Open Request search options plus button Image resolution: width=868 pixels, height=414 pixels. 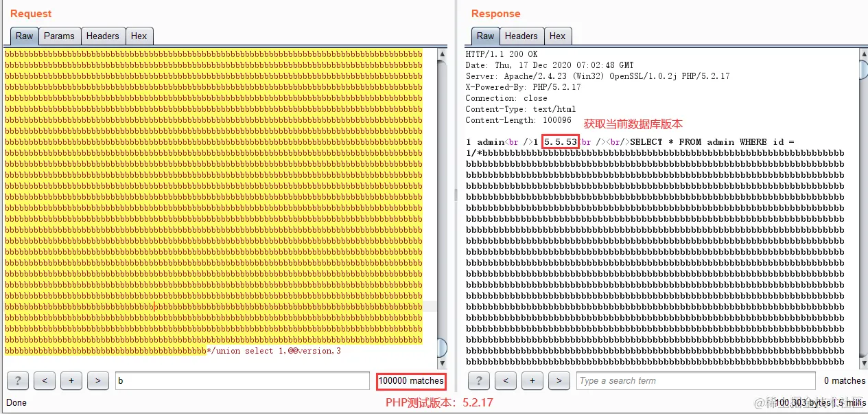[x=71, y=380]
